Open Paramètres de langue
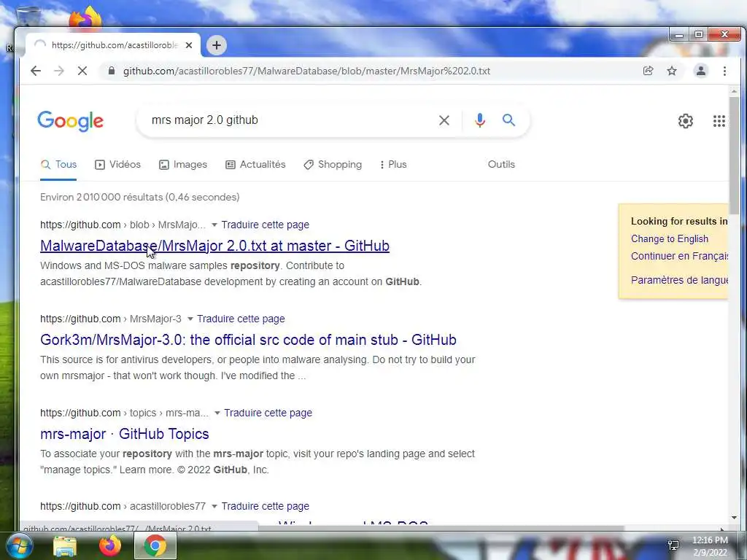 pyautogui.click(x=679, y=280)
